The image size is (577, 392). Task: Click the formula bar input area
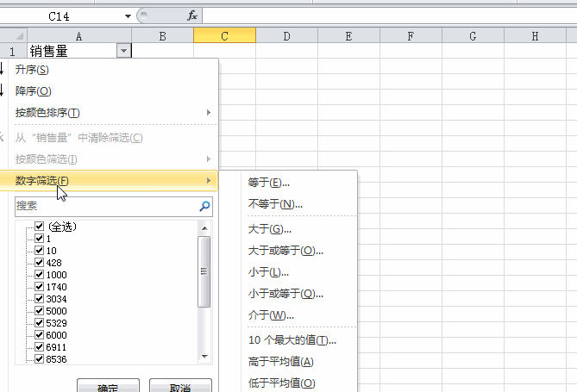click(389, 16)
